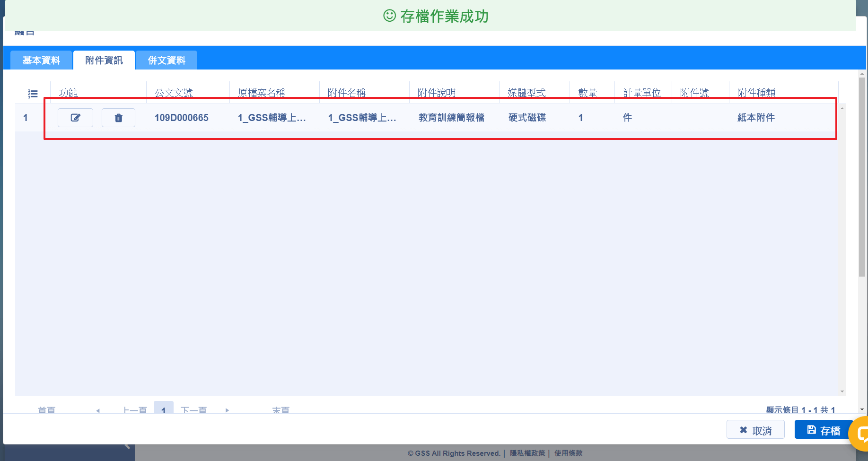Click the previous page arrow icon
Image resolution: width=868 pixels, height=461 pixels.
click(98, 410)
